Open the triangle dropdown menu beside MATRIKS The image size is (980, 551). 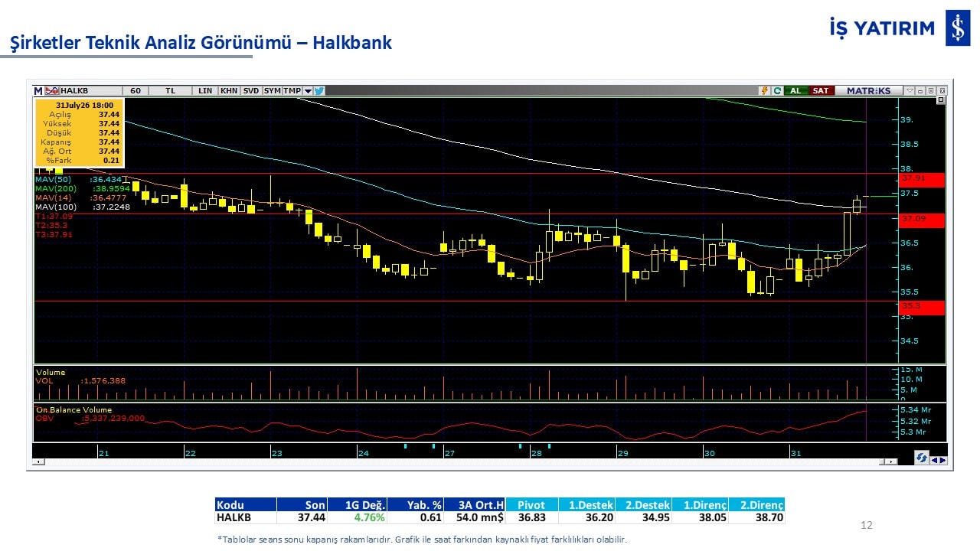910,90
